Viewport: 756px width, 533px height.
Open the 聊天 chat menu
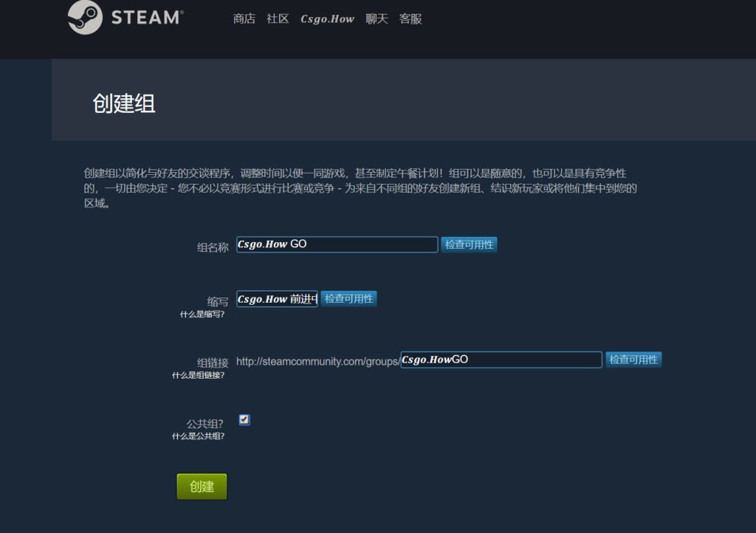click(377, 18)
